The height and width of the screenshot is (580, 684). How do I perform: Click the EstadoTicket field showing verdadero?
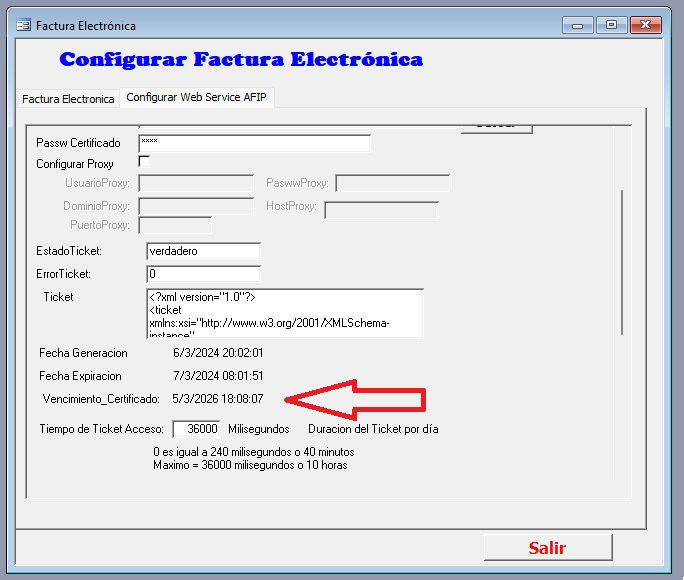tap(203, 251)
